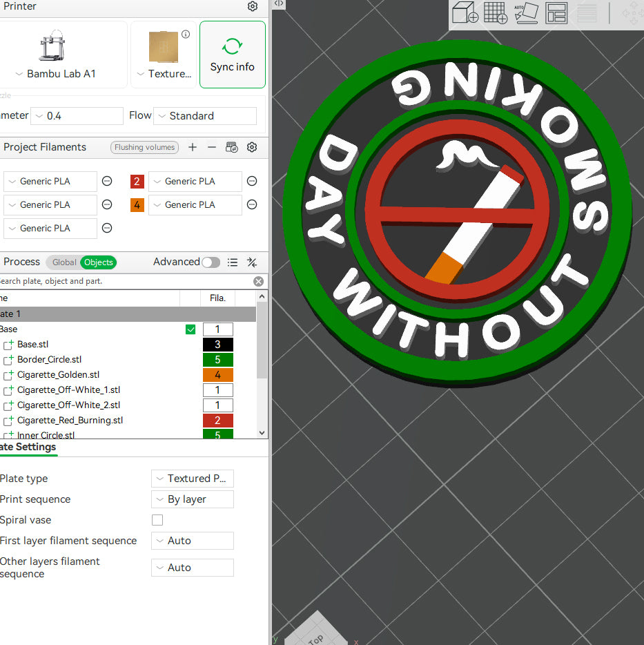The width and height of the screenshot is (644, 645).
Task: Toggle the Advanced mode switch
Action: (x=211, y=262)
